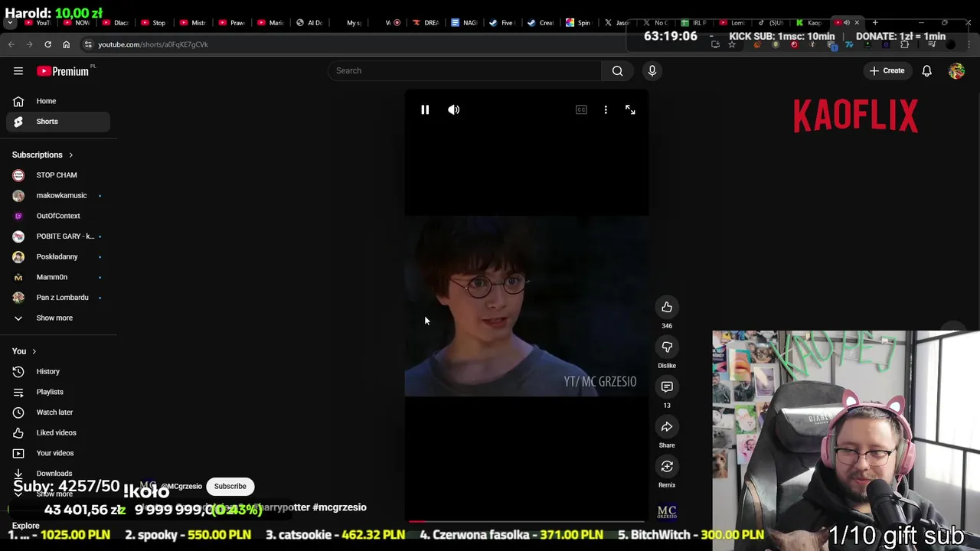Like the short with thumbs up
The height and width of the screenshot is (551, 980).
pos(667,307)
